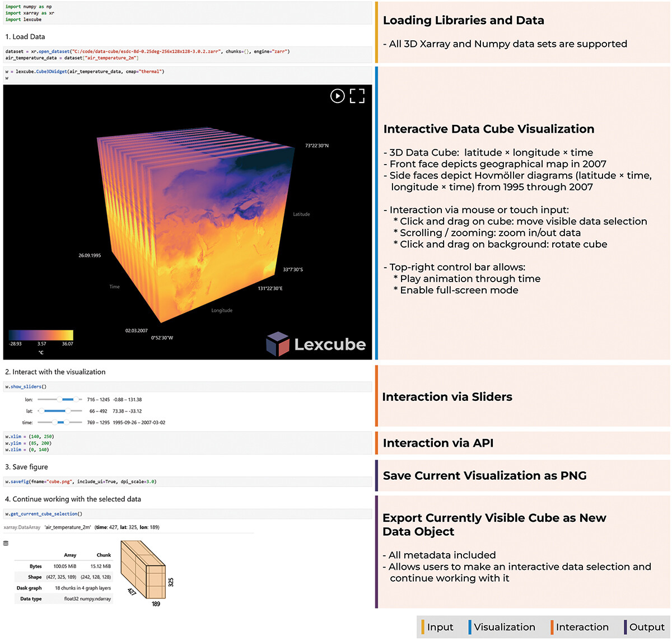
Task: Click the w.xlim line in code cell
Action: (29, 437)
